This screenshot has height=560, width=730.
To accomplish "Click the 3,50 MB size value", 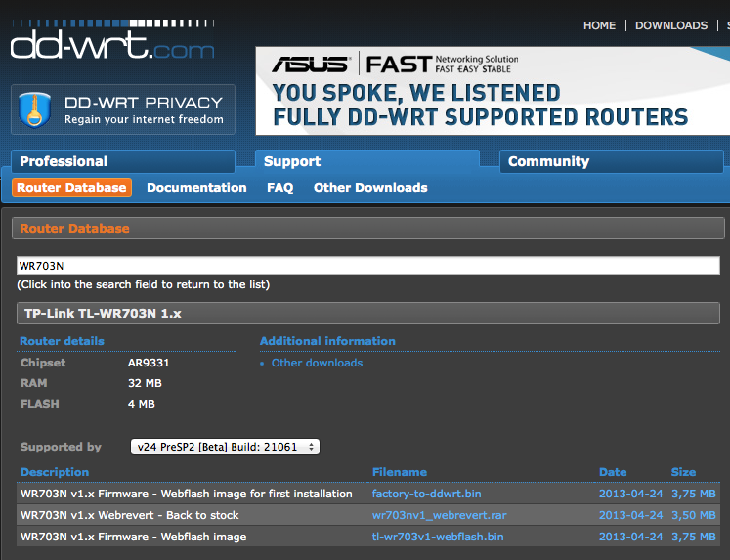I will point(693,515).
